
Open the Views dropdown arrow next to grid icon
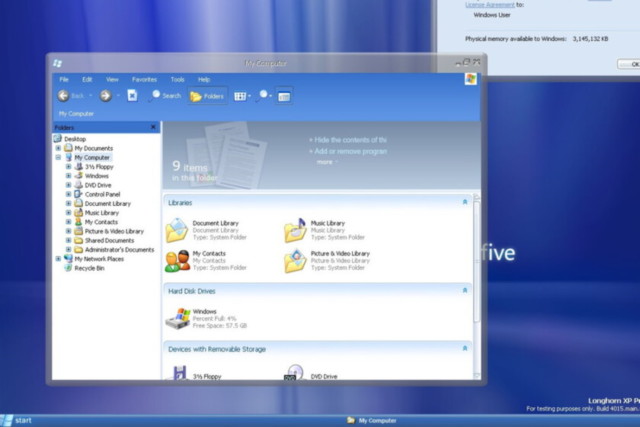[249, 96]
